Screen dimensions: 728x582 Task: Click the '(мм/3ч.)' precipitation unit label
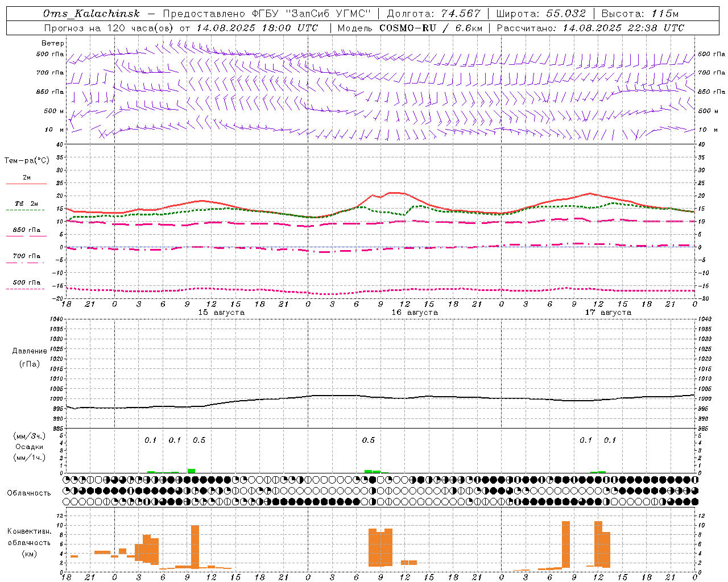coord(30,436)
